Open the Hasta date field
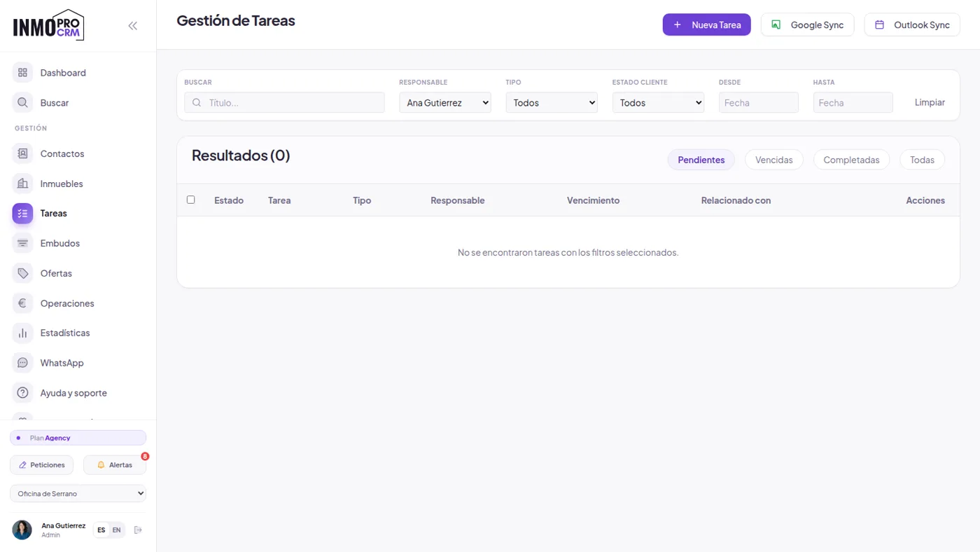This screenshot has height=552, width=980. [x=853, y=103]
